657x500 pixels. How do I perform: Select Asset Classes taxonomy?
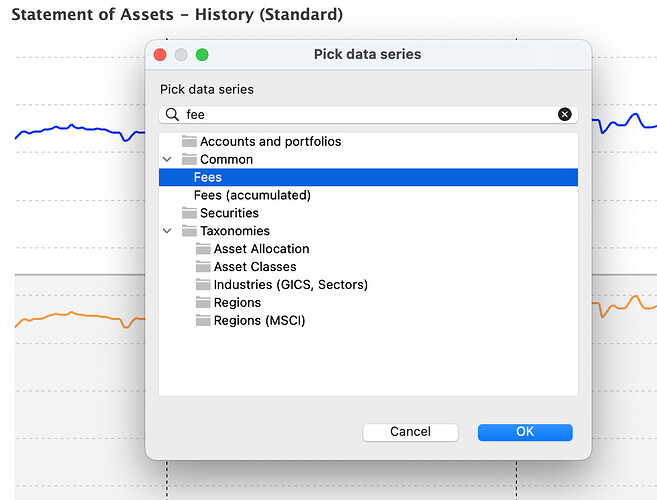coord(254,267)
